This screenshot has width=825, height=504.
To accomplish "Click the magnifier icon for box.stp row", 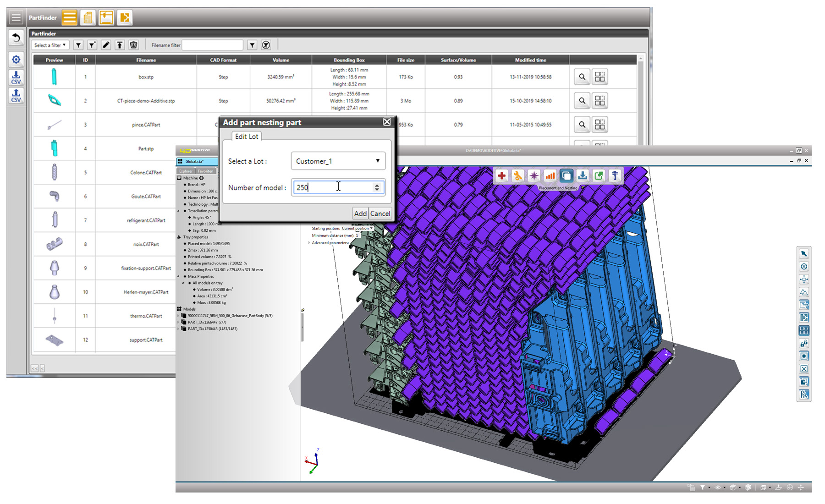I will pos(582,77).
